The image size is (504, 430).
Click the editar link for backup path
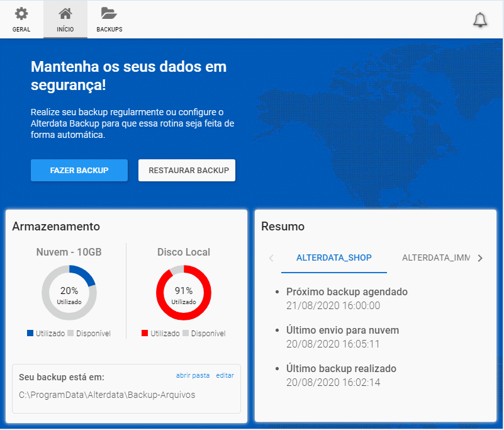coord(225,375)
